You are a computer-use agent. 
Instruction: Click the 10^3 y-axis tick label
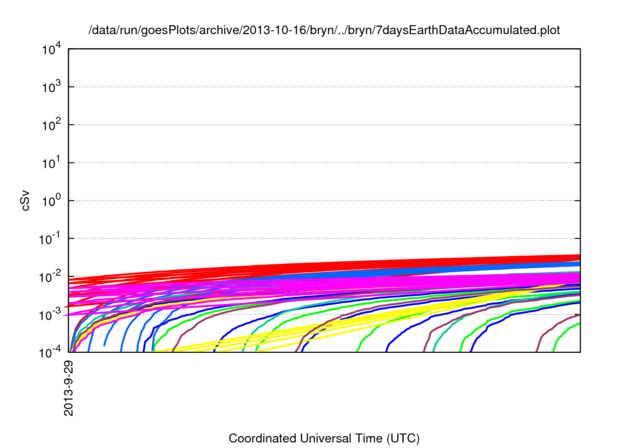pyautogui.click(x=51, y=87)
